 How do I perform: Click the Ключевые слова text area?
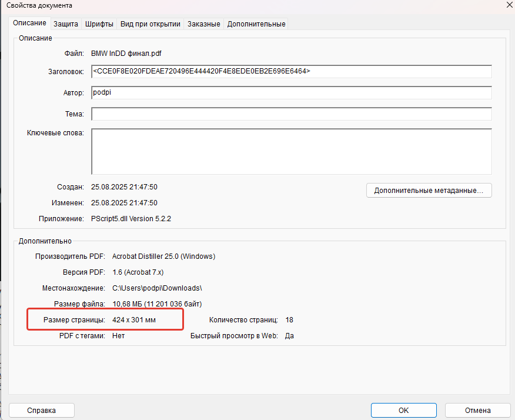point(292,152)
